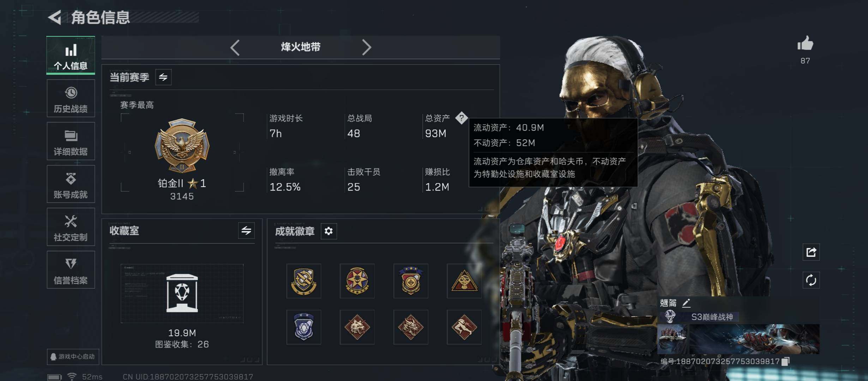Viewport: 868px width, 381px height.
Task: Click the 总资产 question mark help icon
Action: point(462,118)
